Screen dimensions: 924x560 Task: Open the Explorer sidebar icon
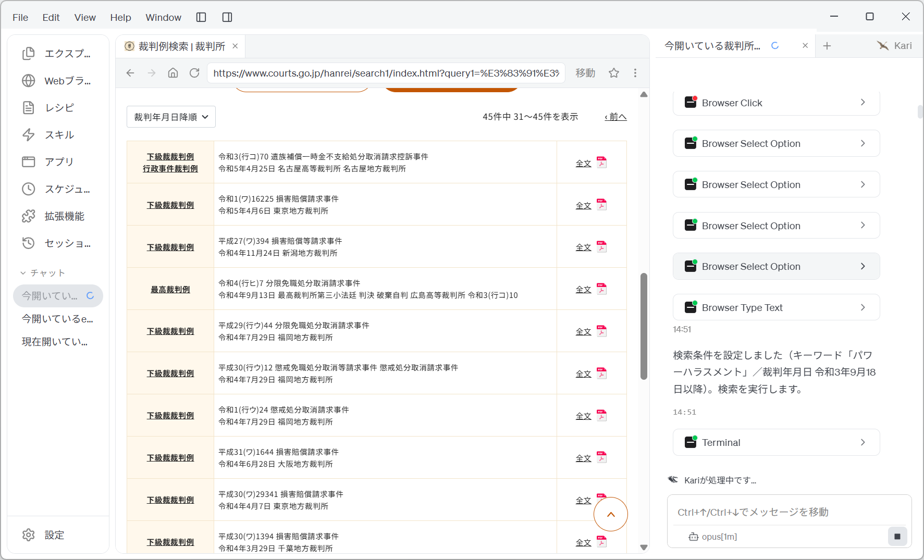pyautogui.click(x=28, y=54)
